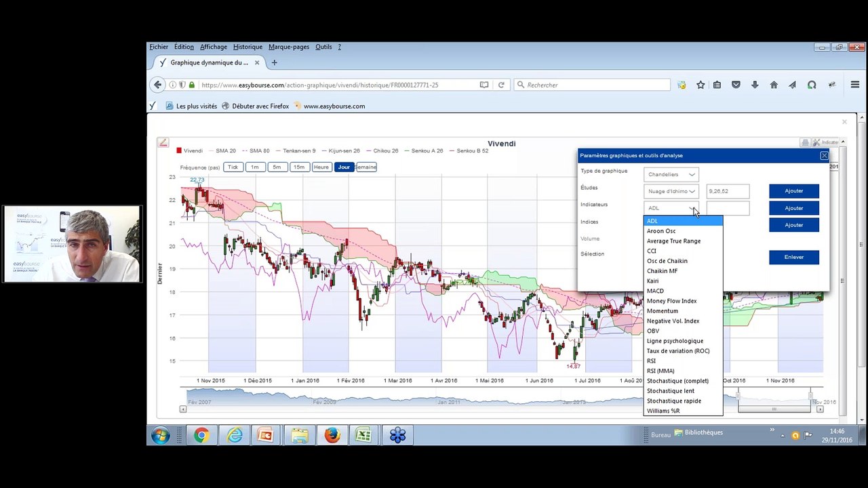Toggle SMA 20 legend entry
Image resolution: width=868 pixels, height=488 pixels.
tap(222, 150)
